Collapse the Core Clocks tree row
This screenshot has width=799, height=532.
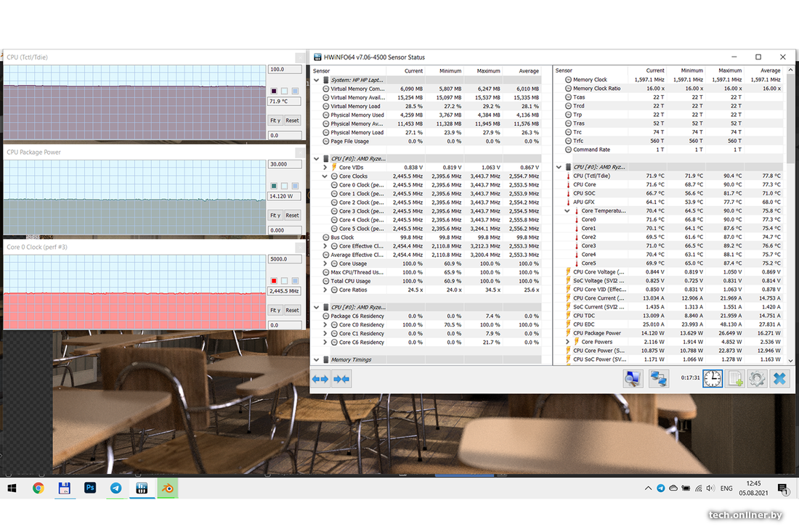click(x=325, y=176)
